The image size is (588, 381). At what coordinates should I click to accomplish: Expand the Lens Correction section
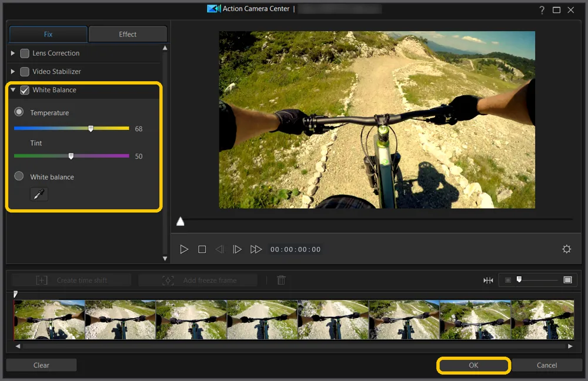(13, 54)
